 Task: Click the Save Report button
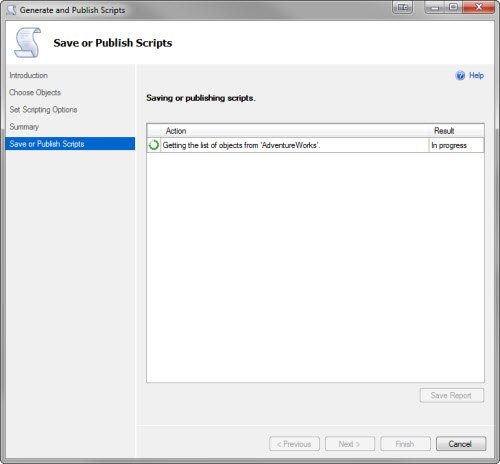pos(452,395)
